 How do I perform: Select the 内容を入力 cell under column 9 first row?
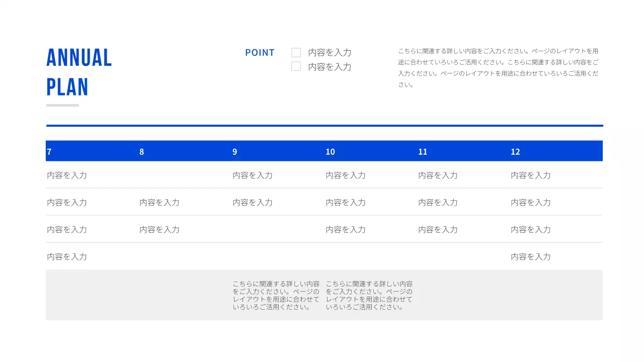tap(252, 175)
